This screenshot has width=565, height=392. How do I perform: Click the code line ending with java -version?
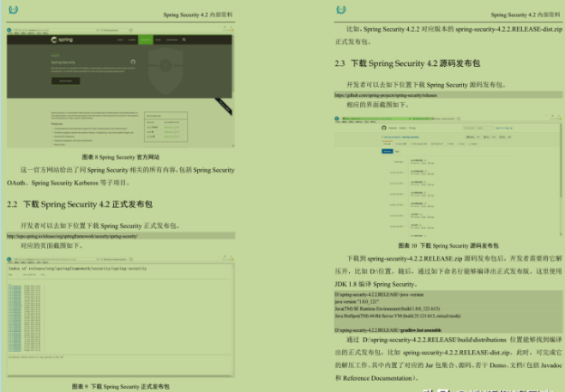point(379,294)
